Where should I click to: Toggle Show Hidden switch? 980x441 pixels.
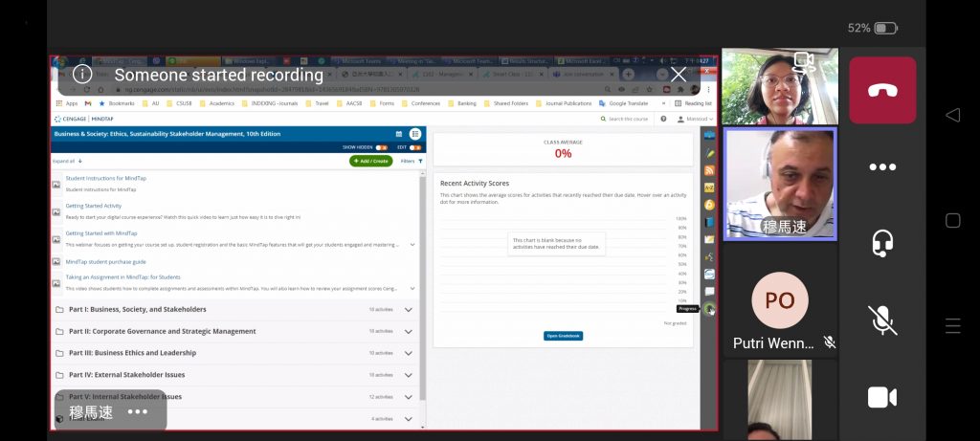(x=381, y=147)
